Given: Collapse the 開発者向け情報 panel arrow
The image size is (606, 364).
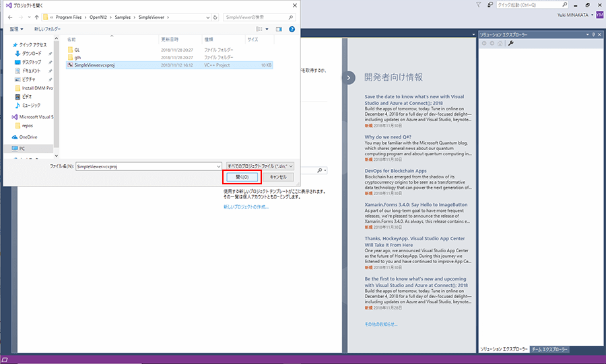Looking at the screenshot, I should [x=348, y=77].
